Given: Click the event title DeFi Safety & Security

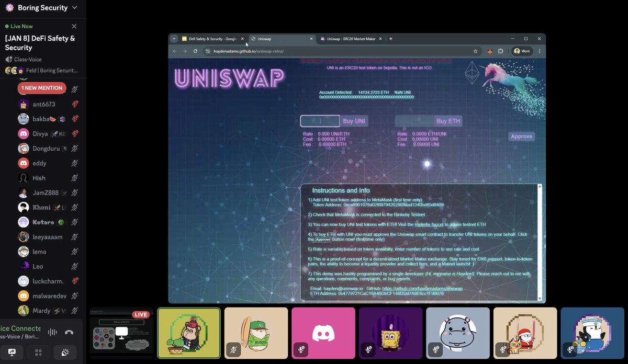Looking at the screenshot, I should [40, 43].
